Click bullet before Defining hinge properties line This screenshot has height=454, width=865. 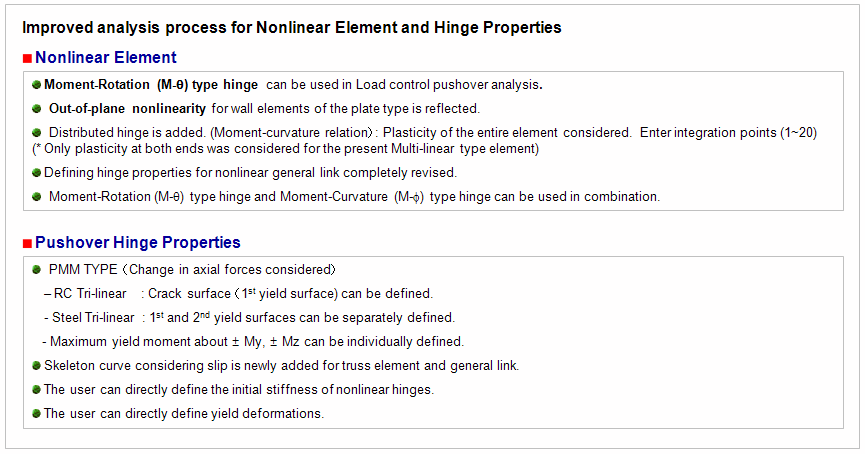(37, 172)
